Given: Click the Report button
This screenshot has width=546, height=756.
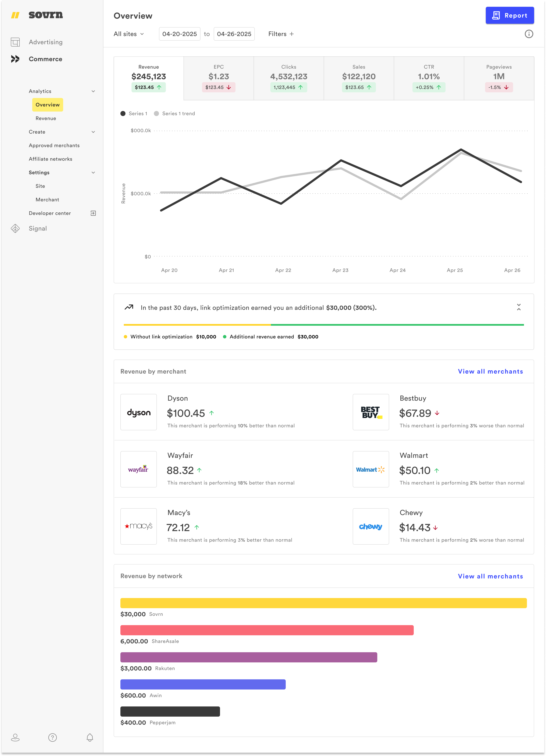Looking at the screenshot, I should coord(510,15).
